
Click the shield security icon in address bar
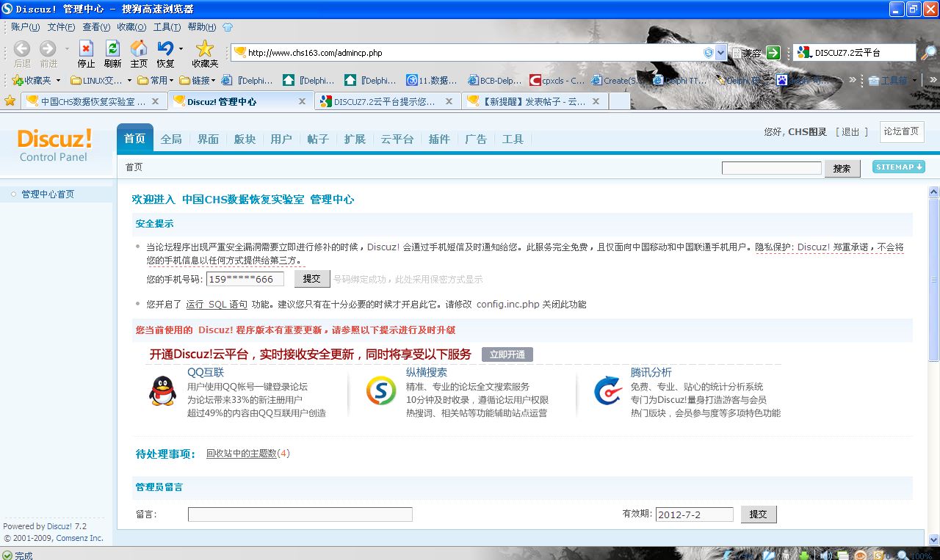709,53
